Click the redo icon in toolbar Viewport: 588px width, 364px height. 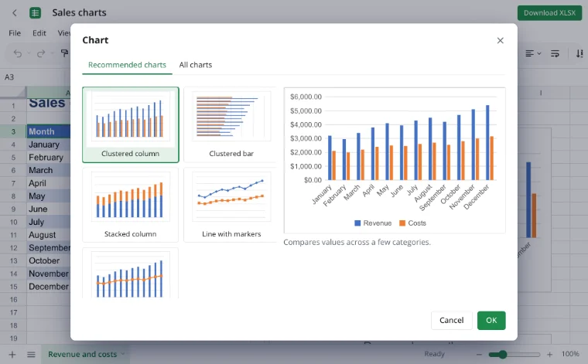click(x=41, y=53)
